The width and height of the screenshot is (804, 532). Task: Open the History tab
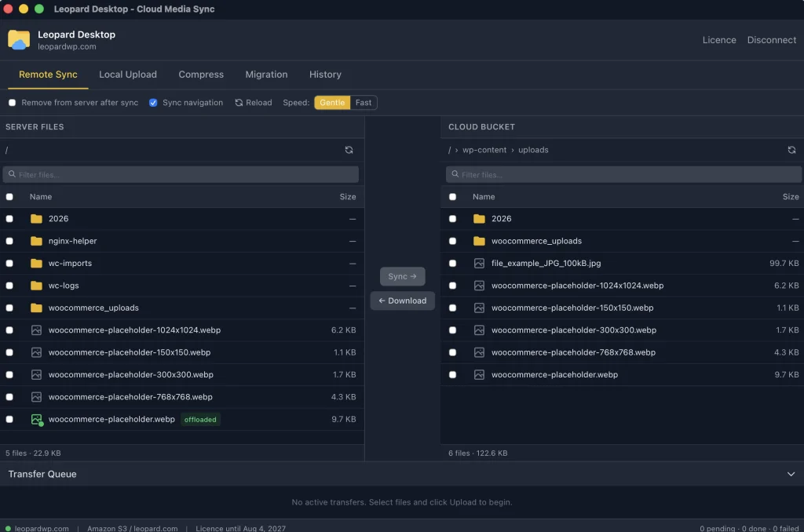(325, 75)
